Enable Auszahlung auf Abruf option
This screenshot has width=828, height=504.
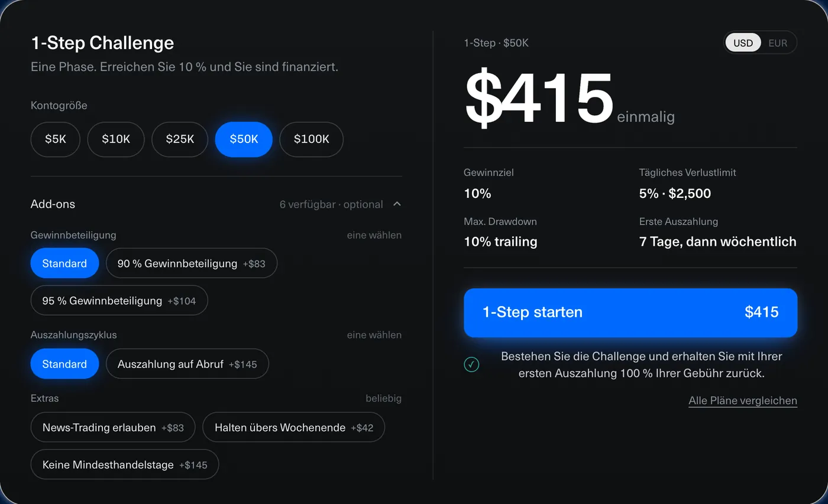[187, 364]
